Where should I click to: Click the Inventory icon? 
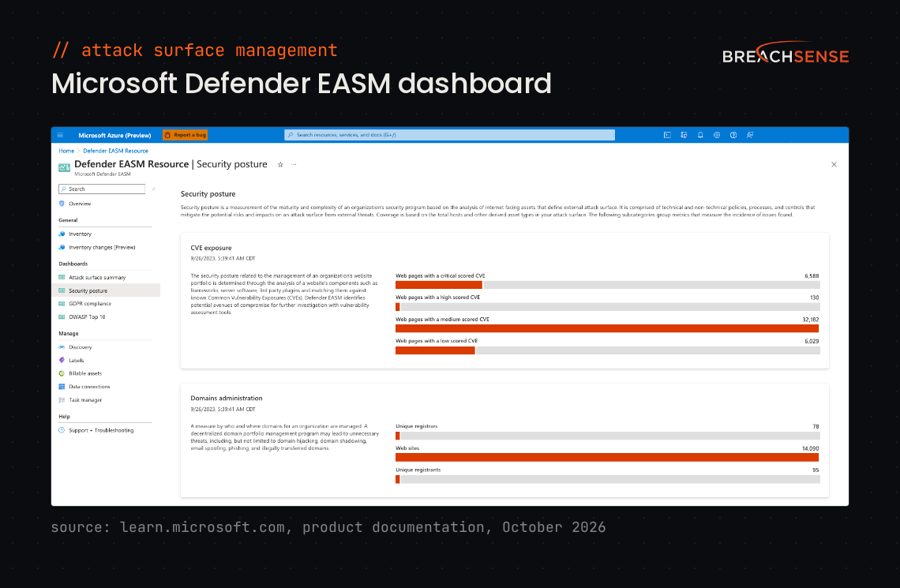coord(62,234)
